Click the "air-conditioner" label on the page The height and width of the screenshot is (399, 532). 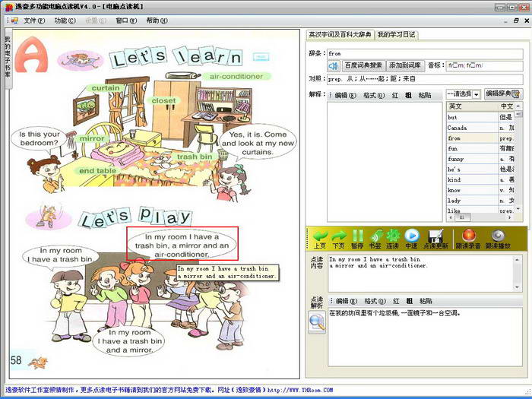[x=236, y=76]
